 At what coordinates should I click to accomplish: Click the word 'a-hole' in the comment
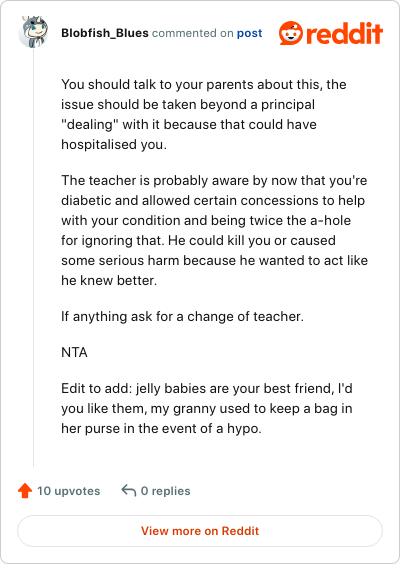330,220
